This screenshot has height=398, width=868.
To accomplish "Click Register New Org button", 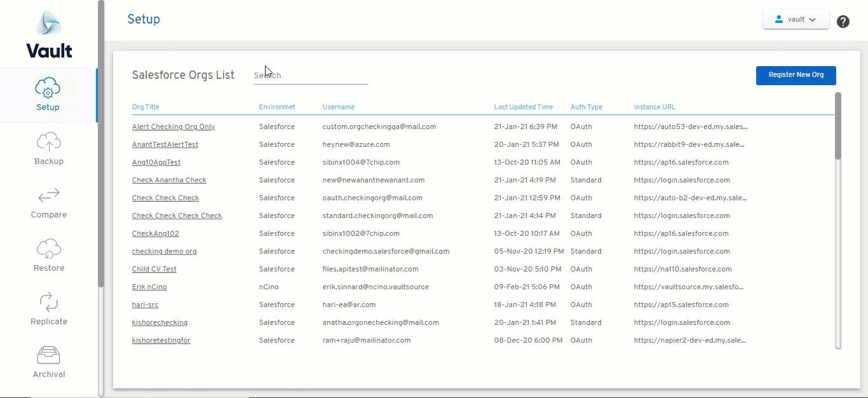I will [x=796, y=75].
